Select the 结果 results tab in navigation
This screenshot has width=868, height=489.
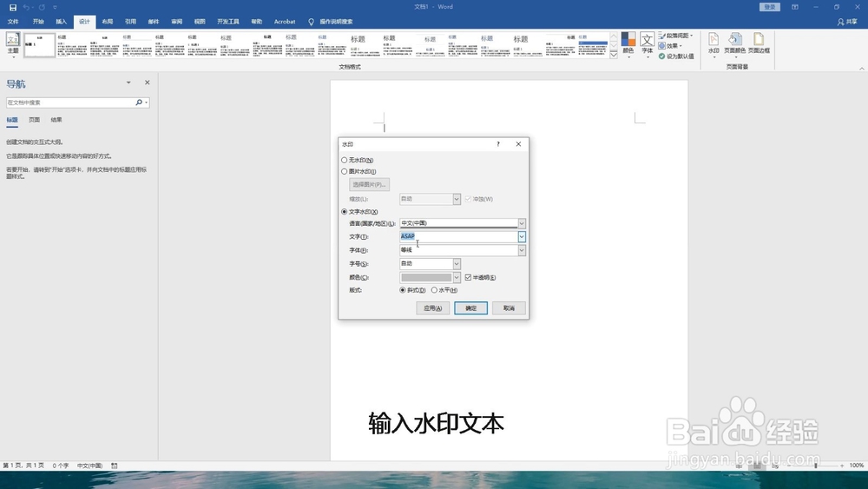click(56, 120)
